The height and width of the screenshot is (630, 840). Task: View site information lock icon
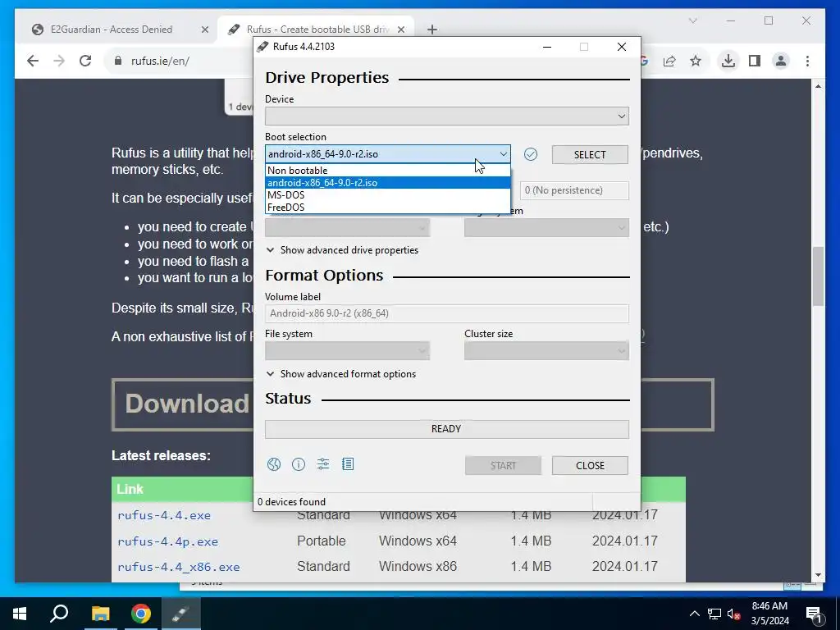click(x=118, y=61)
